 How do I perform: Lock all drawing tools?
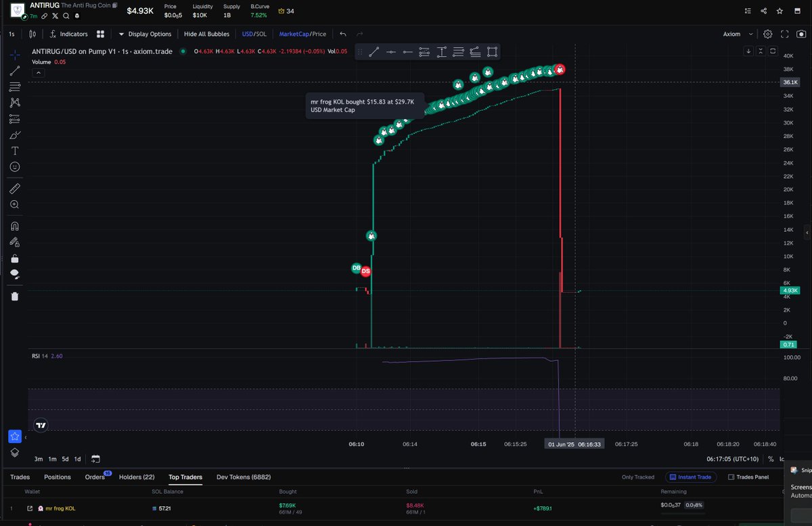[15, 258]
